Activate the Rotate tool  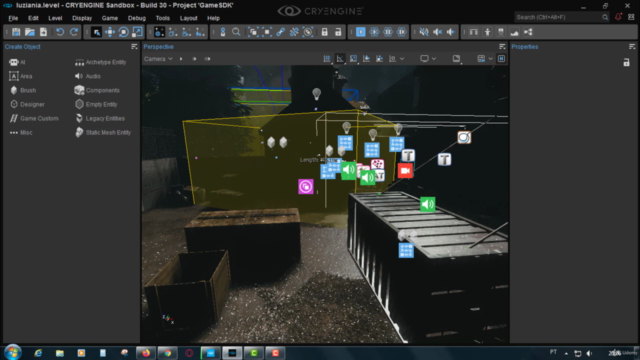pyautogui.click(x=123, y=32)
